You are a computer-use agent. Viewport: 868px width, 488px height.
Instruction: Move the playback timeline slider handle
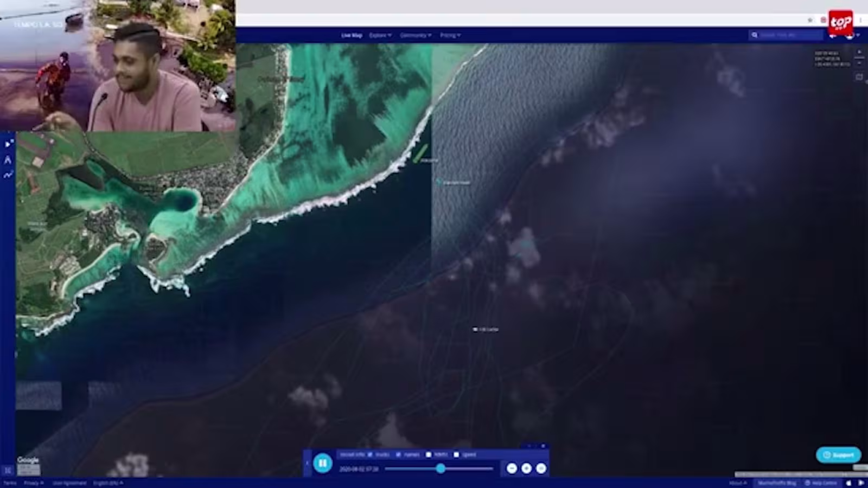coord(441,468)
